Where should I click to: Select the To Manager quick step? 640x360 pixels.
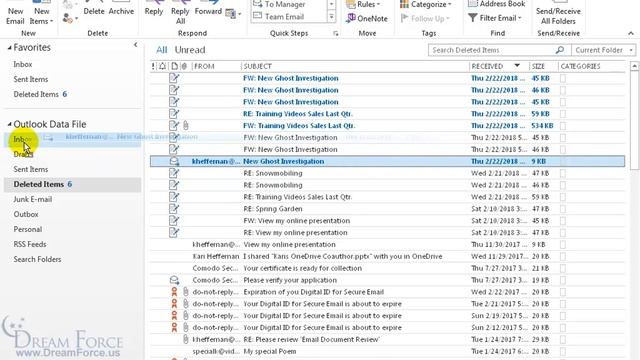click(x=284, y=4)
